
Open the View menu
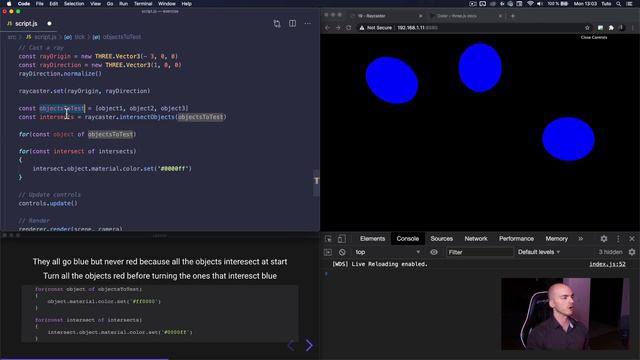click(96, 4)
